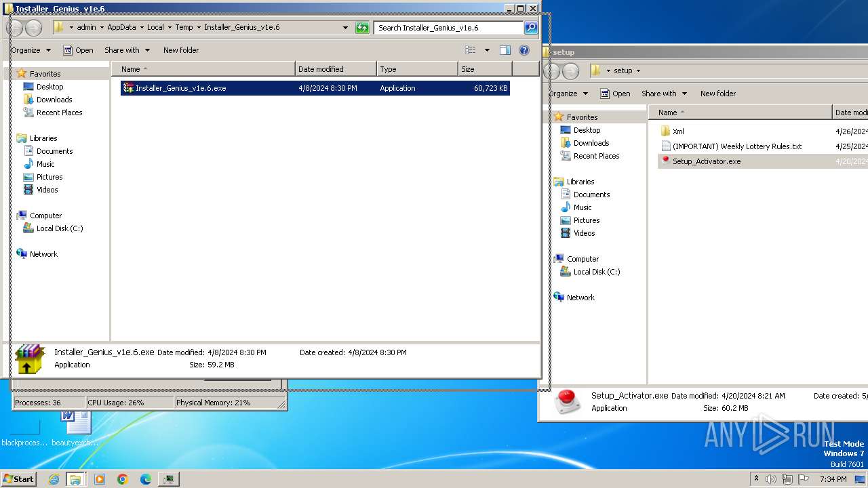This screenshot has width=868, height=488.
Task: Open Music library in Installer_Genius sidebar
Action: click(x=45, y=164)
